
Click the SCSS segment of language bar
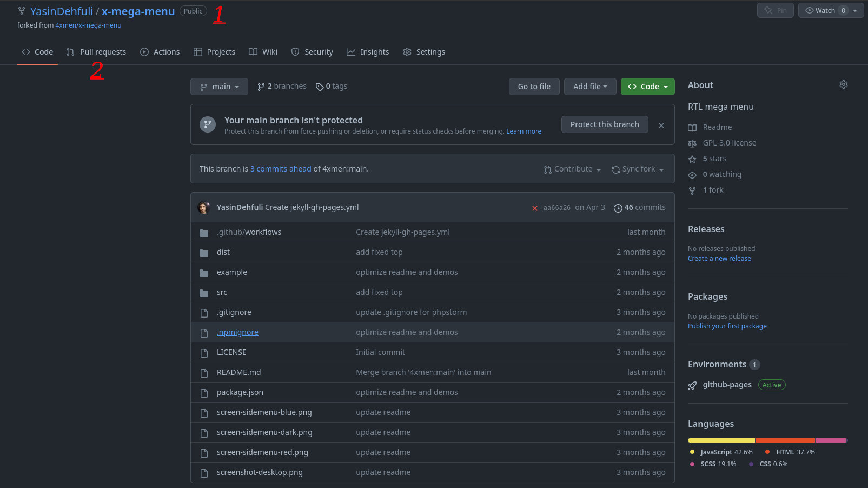pyautogui.click(x=831, y=440)
